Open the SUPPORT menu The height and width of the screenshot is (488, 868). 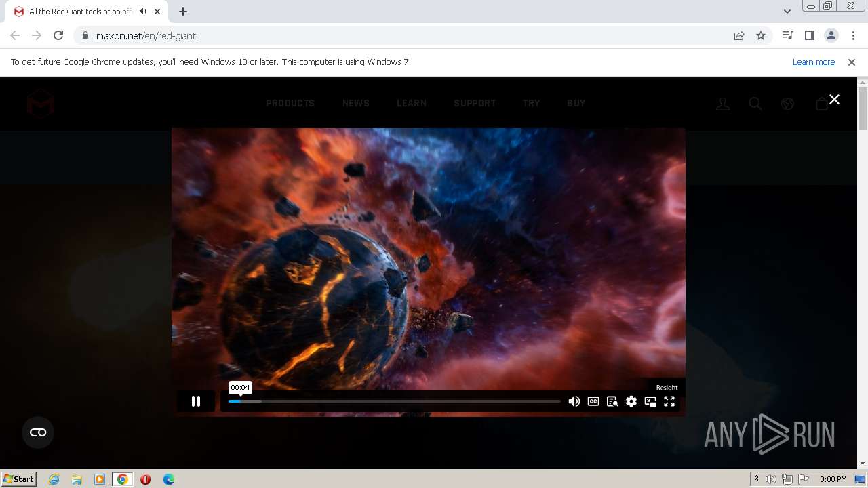pyautogui.click(x=475, y=103)
